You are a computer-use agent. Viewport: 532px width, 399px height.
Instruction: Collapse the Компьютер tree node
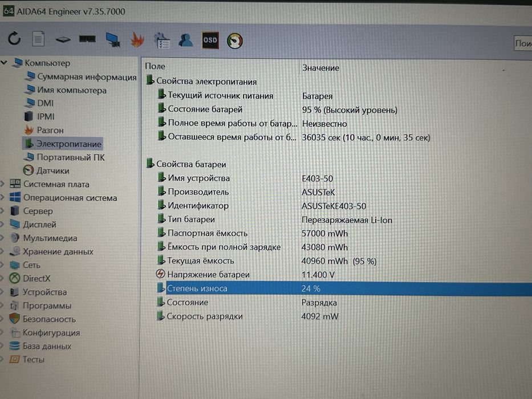click(x=4, y=63)
